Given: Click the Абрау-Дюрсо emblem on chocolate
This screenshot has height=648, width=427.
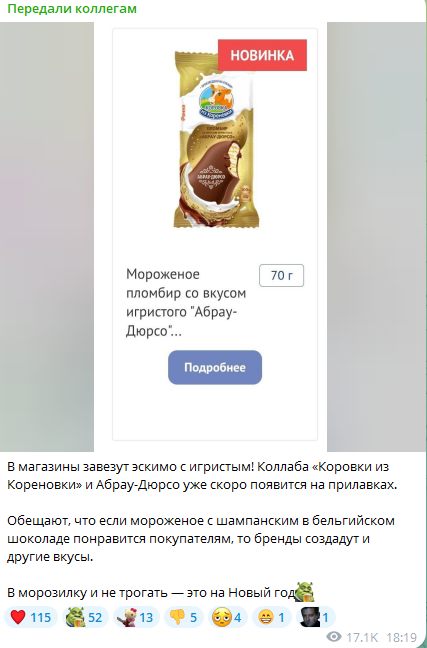Looking at the screenshot, I should [211, 177].
